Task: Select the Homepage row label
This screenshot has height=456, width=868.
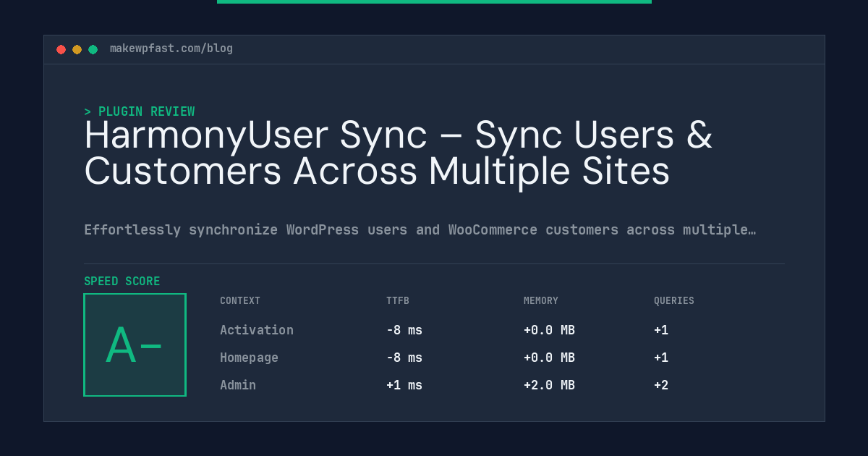Action: [x=249, y=358]
